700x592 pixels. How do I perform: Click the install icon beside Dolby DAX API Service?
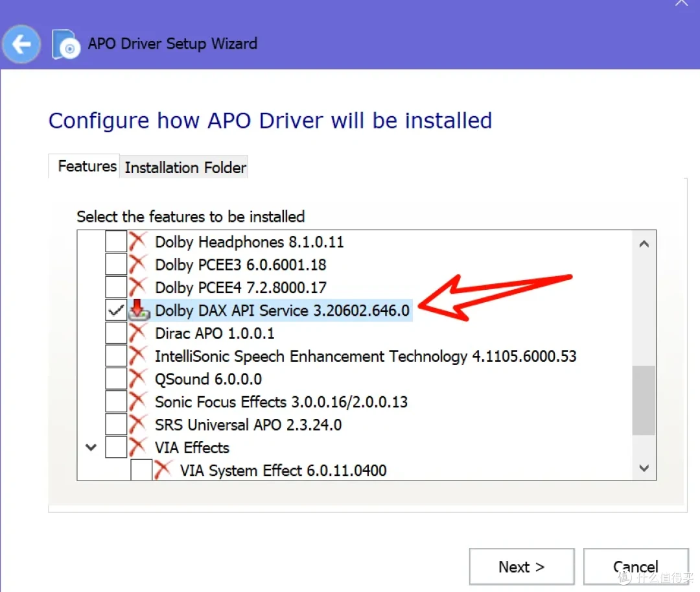point(139,310)
